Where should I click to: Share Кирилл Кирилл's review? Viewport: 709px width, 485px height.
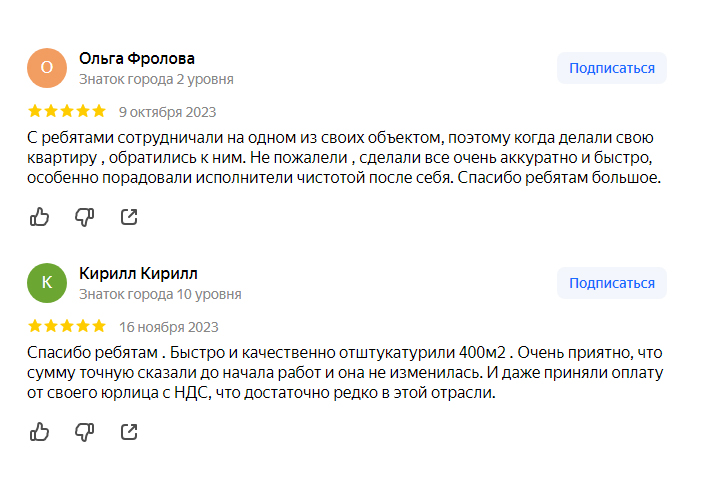129,431
